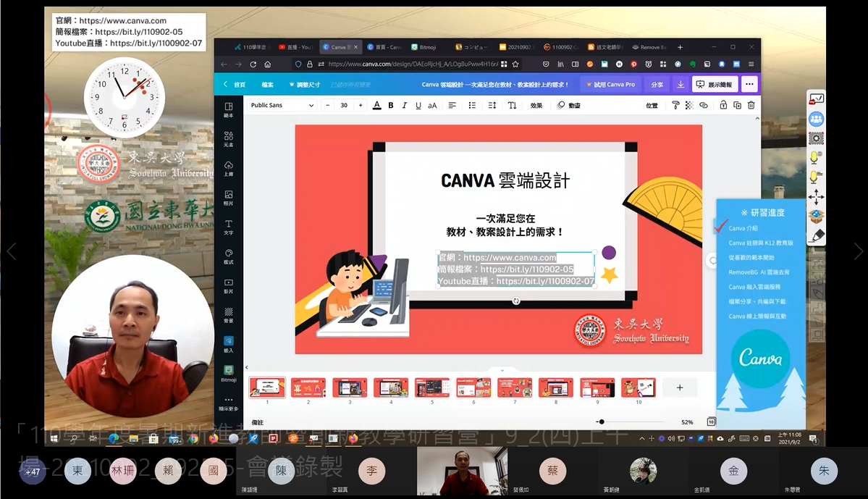
Task: Click the copy style paint roller icon
Action: coord(675,105)
